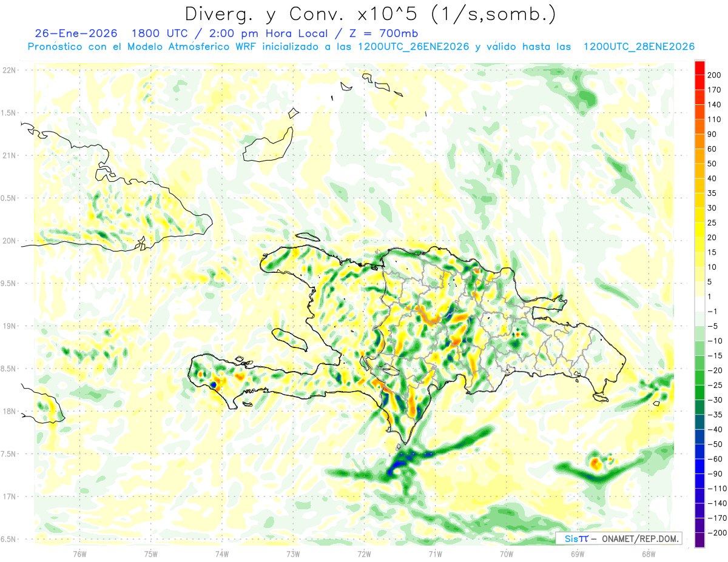Click the red swatch topping the colorbar

[699, 67]
